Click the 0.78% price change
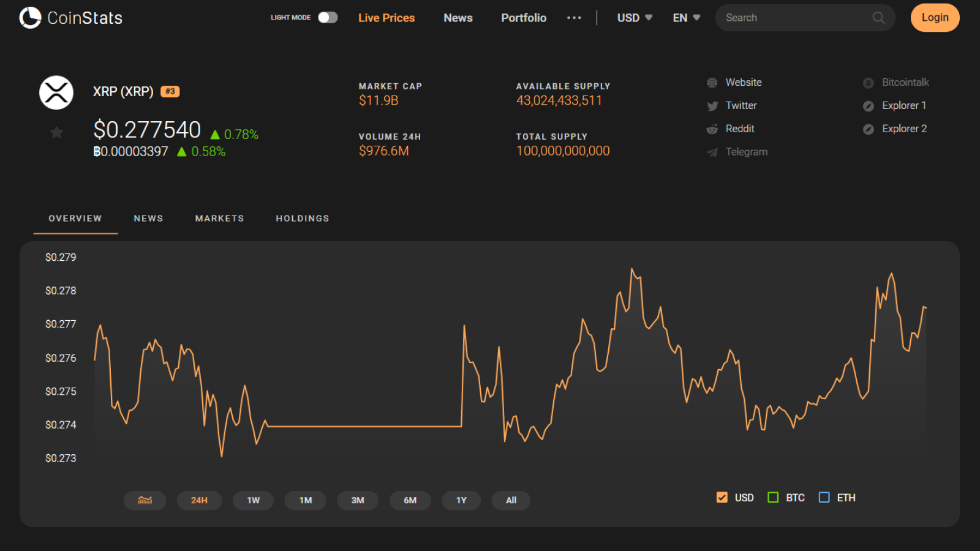 click(x=241, y=135)
